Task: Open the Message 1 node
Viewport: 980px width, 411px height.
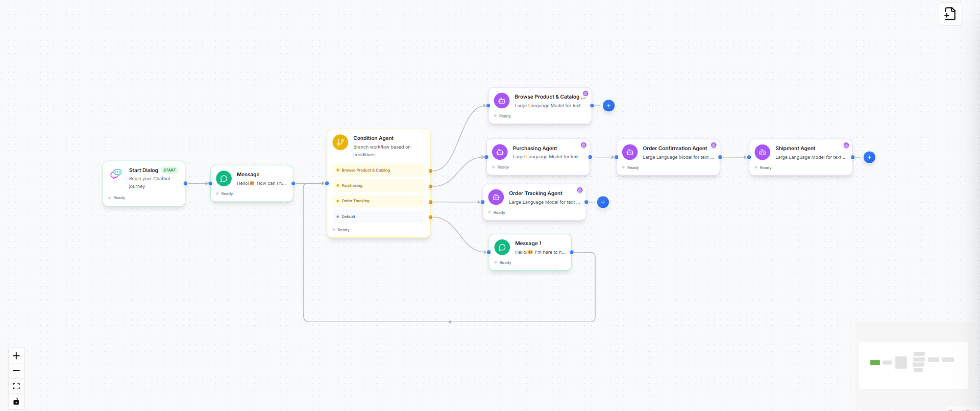Action: tap(528, 244)
